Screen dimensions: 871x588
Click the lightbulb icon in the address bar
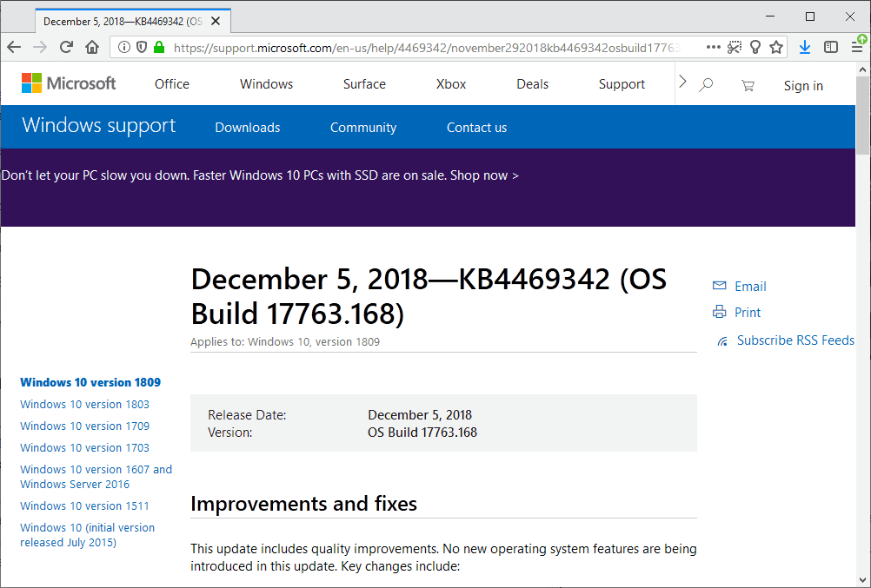pos(755,47)
